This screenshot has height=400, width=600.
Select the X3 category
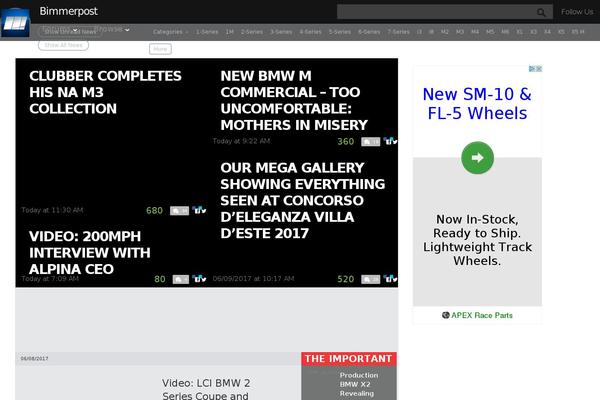point(533,32)
